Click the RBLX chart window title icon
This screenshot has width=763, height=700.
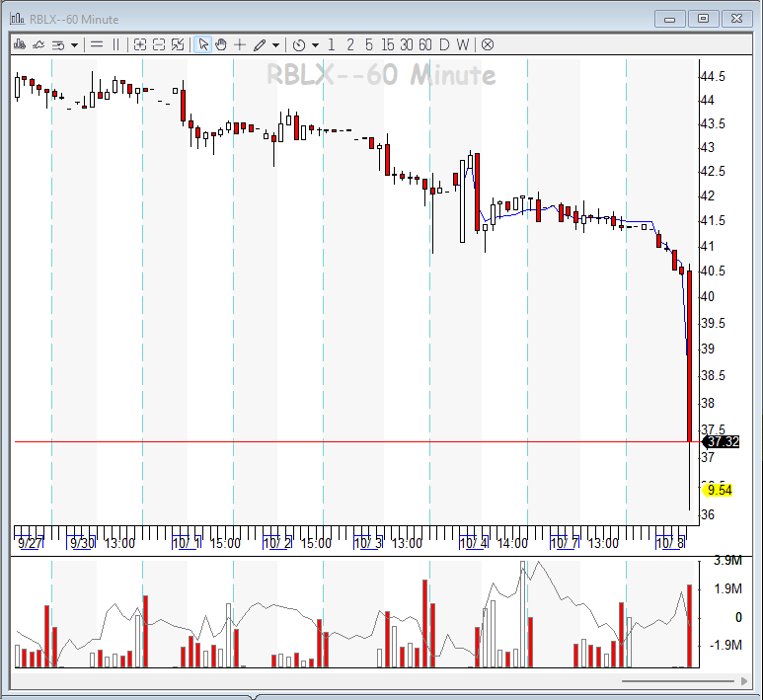click(x=17, y=19)
